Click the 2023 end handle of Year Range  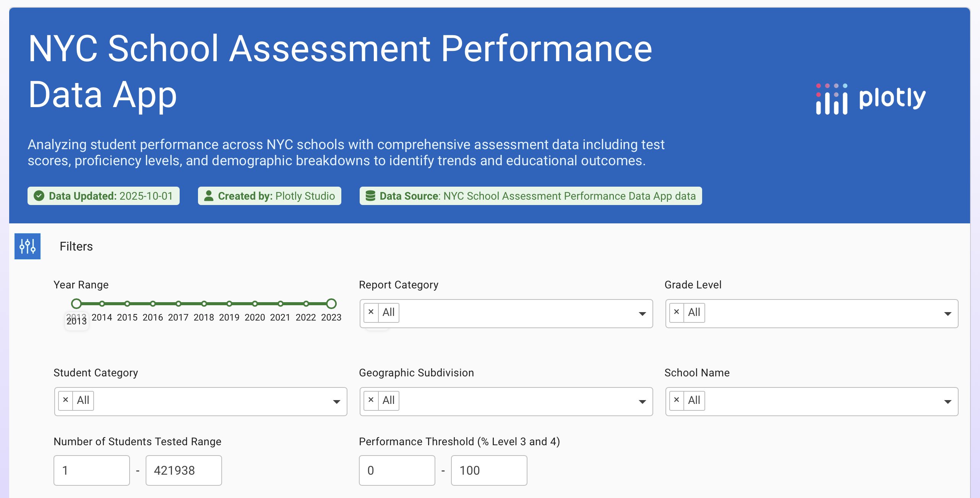click(x=331, y=304)
